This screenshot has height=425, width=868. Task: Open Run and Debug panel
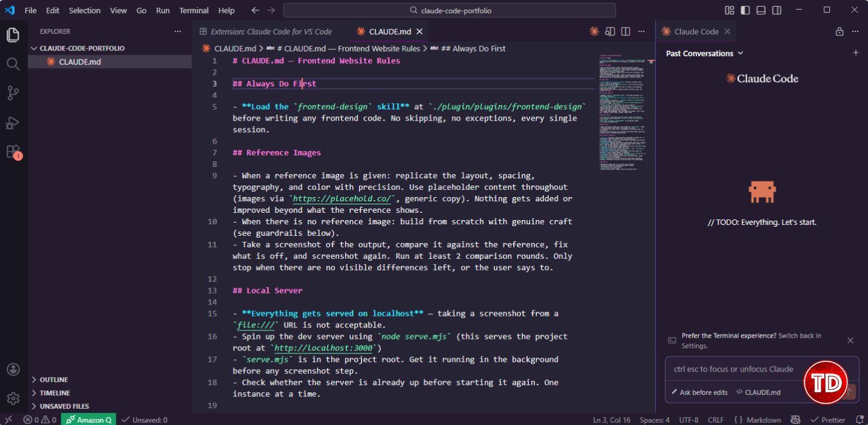coord(13,122)
